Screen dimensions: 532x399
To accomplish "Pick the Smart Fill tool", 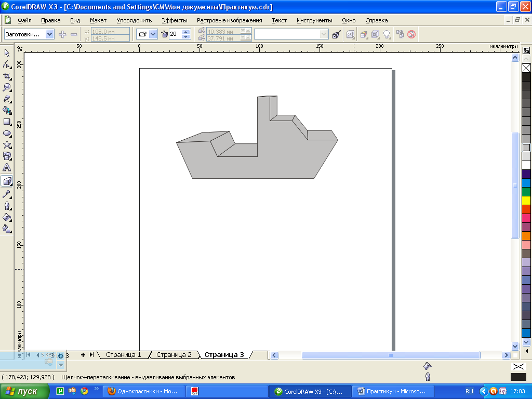I will click(7, 110).
